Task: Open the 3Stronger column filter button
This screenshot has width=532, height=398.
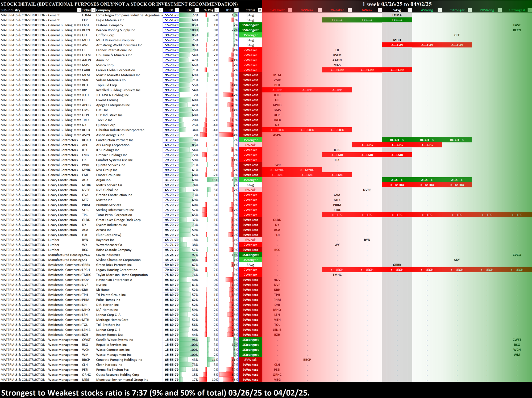Action: tap(470, 10)
